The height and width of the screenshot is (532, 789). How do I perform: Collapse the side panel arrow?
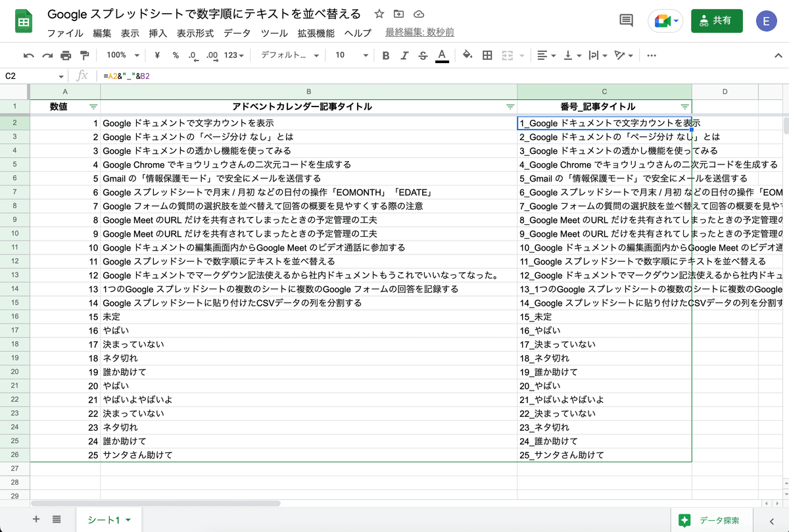pyautogui.click(x=771, y=521)
